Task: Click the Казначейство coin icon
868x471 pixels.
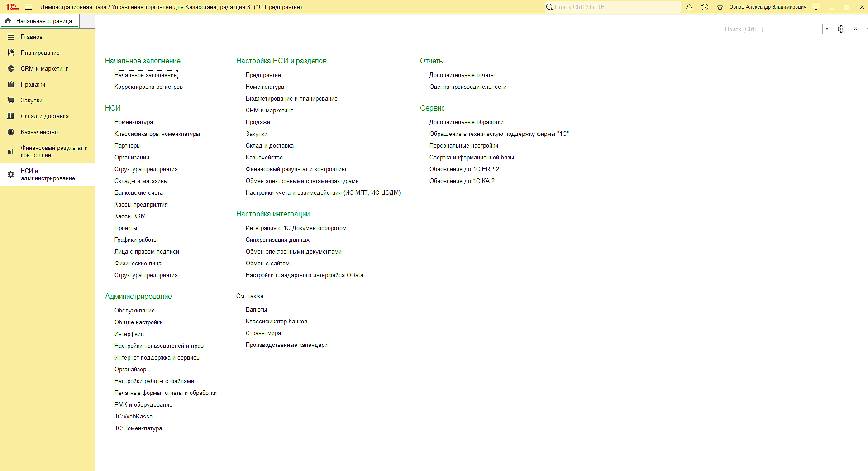Action: [x=11, y=132]
